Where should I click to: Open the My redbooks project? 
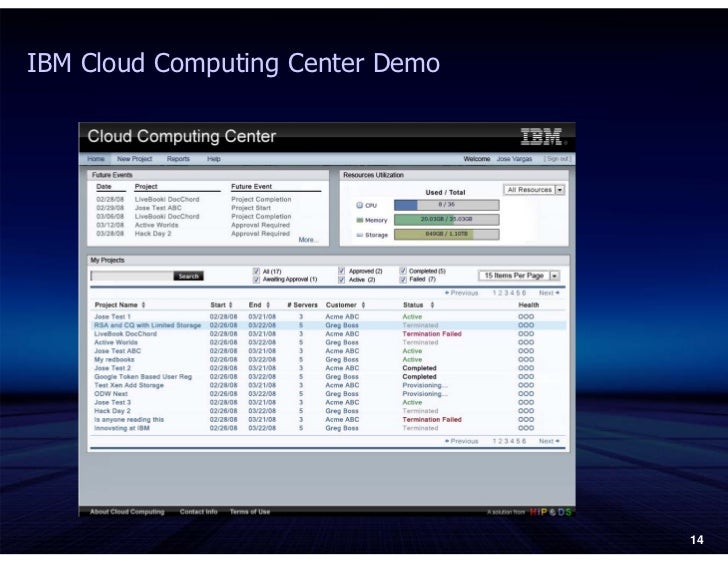[x=114, y=360]
